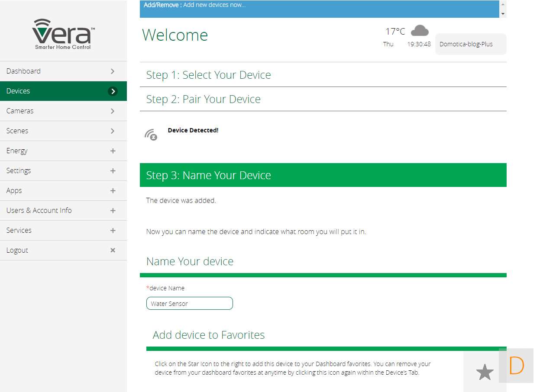Click the Vera logo

63,34
